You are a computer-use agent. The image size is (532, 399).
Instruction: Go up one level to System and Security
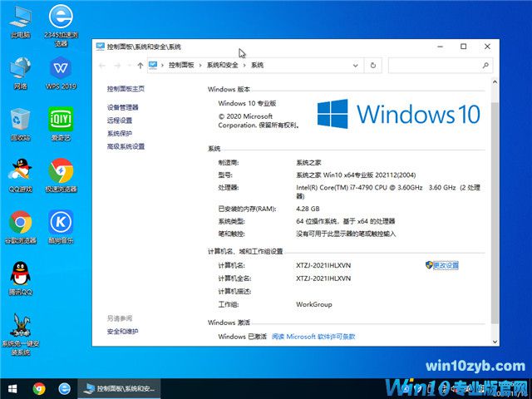pyautogui.click(x=140, y=66)
